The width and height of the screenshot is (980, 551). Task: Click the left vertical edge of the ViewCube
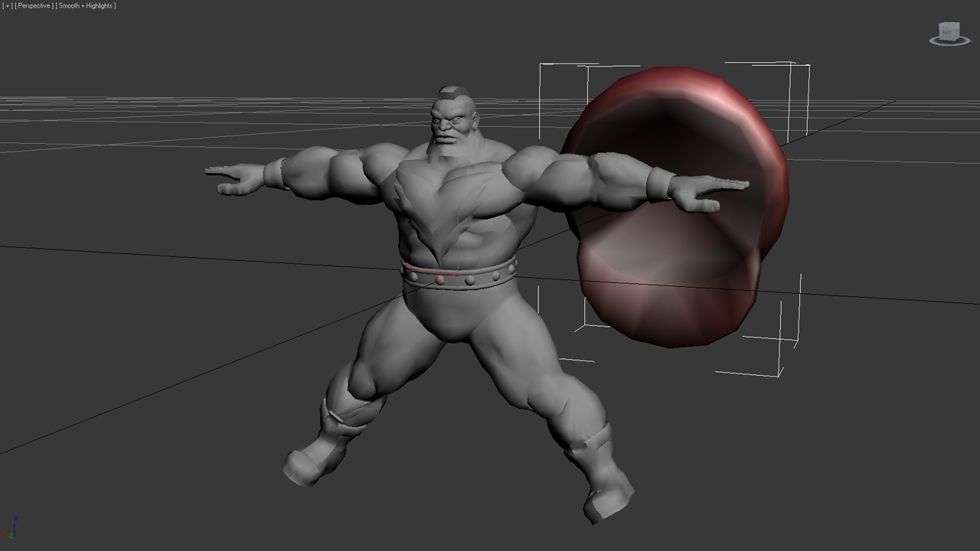click(939, 31)
